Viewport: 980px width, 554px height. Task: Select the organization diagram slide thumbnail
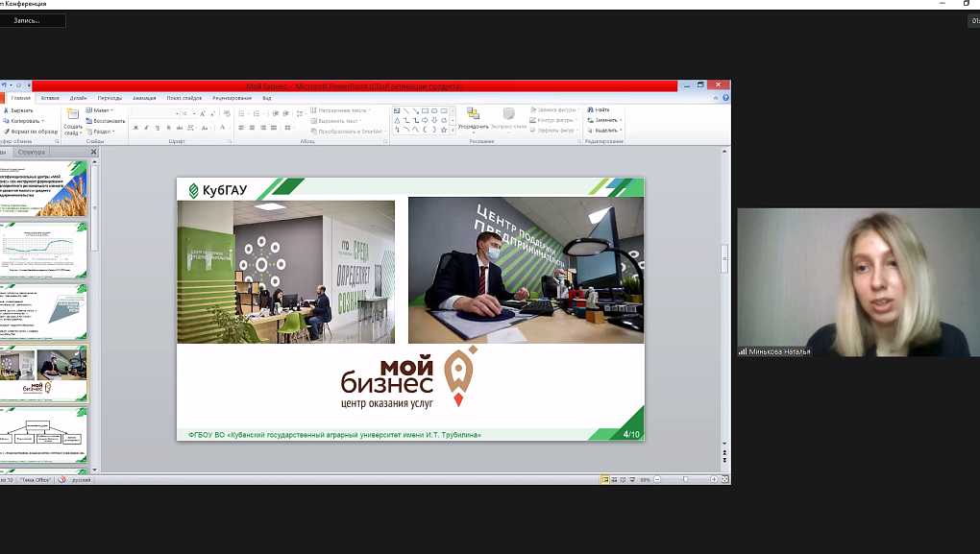coord(43,435)
